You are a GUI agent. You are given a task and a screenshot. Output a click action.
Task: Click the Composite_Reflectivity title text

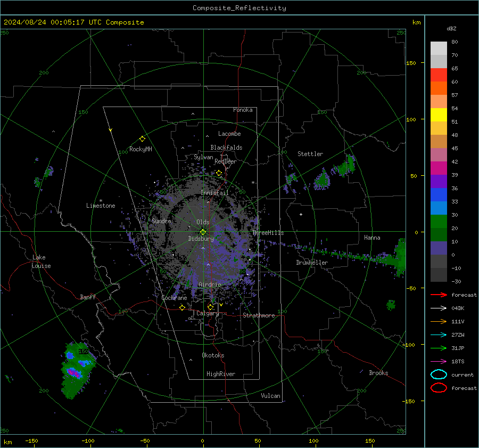point(240,8)
